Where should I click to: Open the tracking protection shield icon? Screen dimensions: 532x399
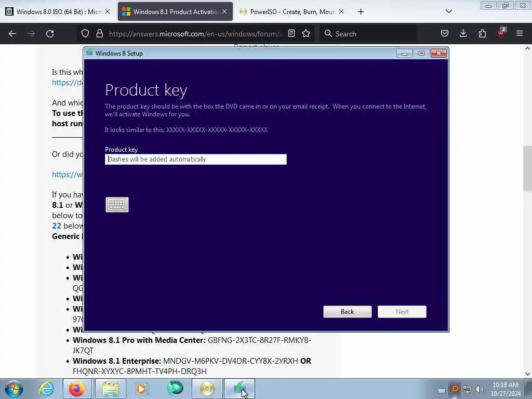coord(85,33)
